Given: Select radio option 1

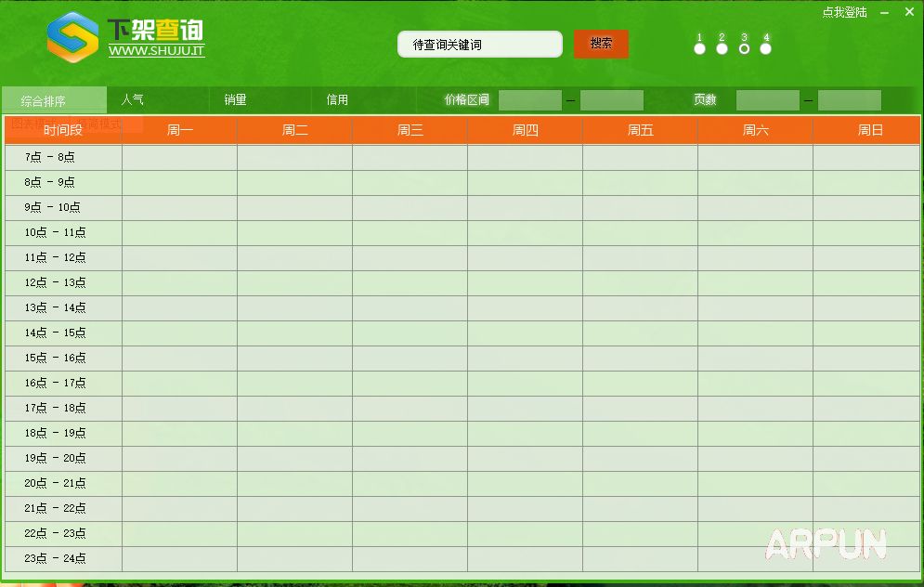Looking at the screenshot, I should pos(699,48).
